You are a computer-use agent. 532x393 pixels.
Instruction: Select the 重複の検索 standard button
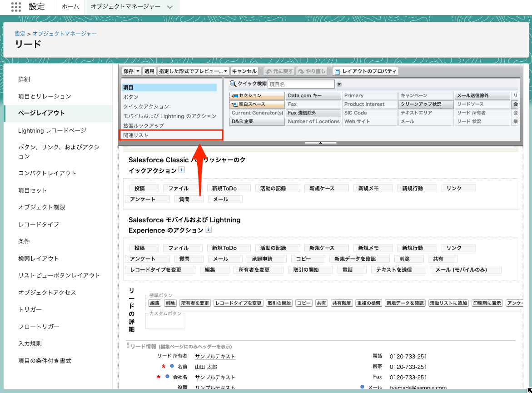tap(369, 303)
